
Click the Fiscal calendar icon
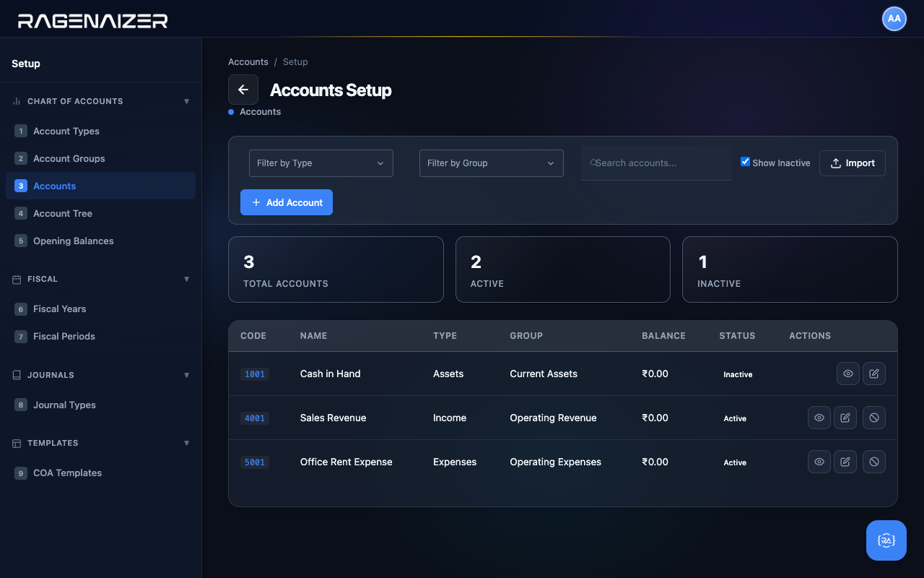17,279
